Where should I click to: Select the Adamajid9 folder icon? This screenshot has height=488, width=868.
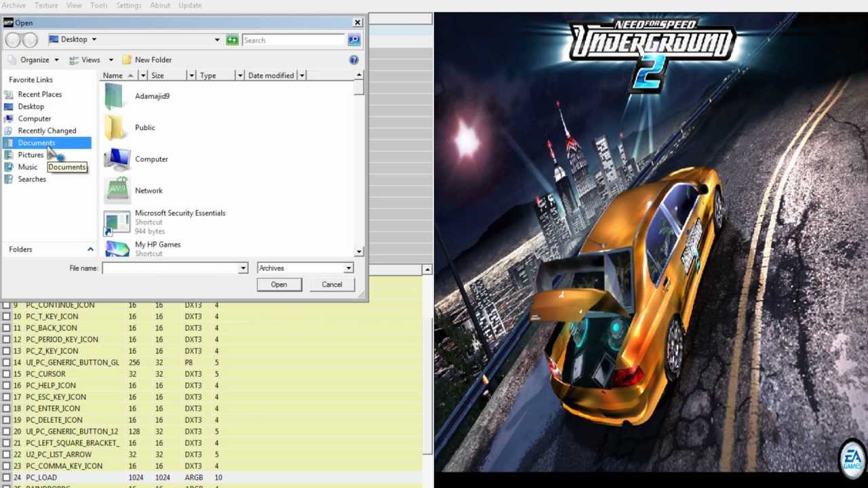[114, 96]
